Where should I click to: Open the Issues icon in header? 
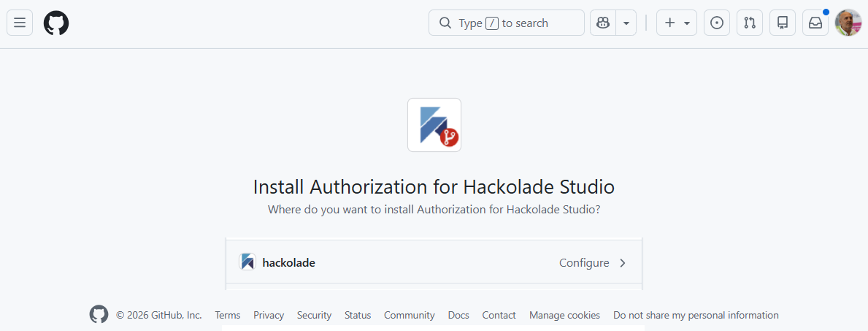717,23
